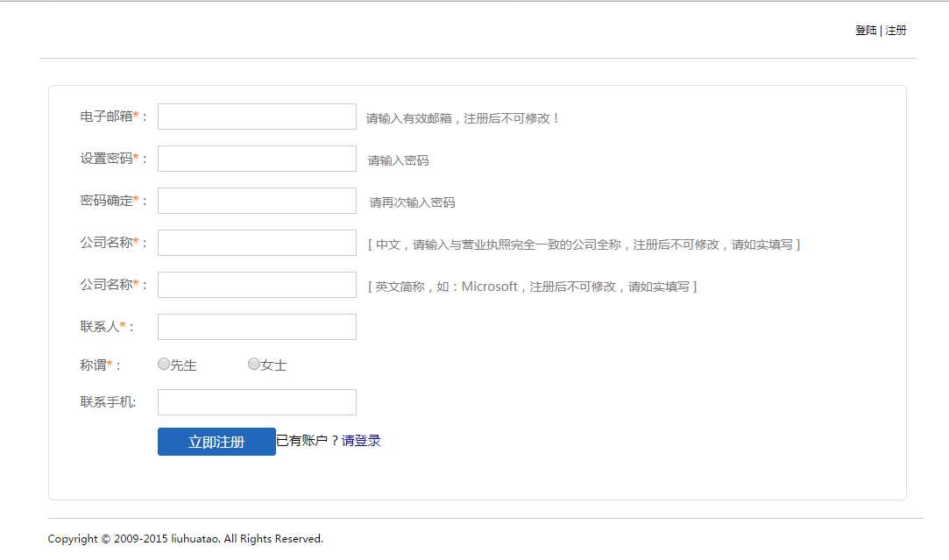The height and width of the screenshot is (560, 949).
Task: Click the hint text 请输入密码
Action: pyautogui.click(x=398, y=160)
